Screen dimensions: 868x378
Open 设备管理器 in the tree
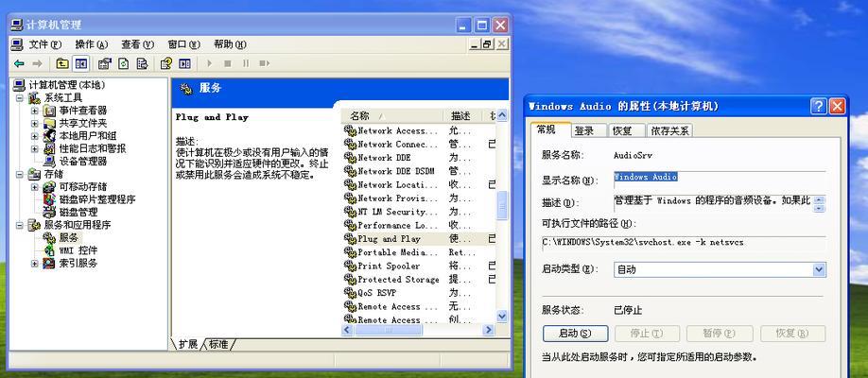pyautogui.click(x=83, y=162)
